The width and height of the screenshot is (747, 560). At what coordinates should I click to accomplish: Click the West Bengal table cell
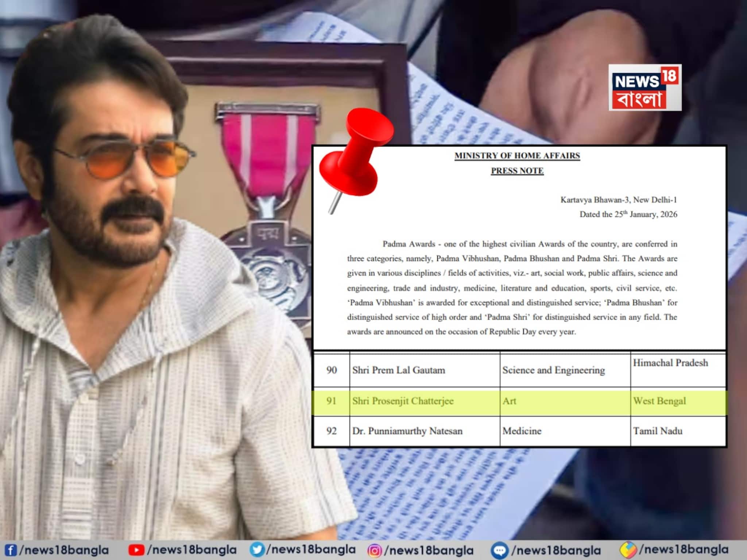[659, 401]
